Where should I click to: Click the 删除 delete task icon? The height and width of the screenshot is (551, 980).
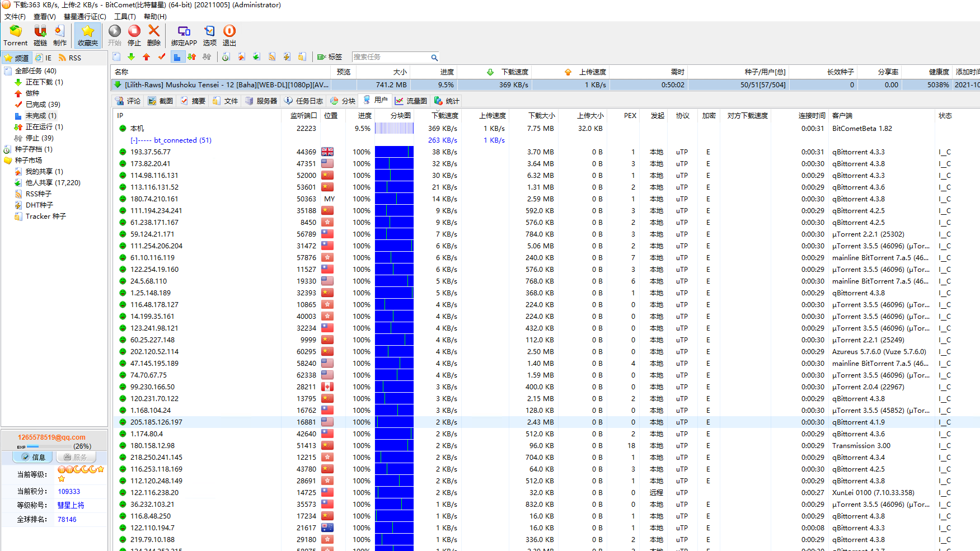[x=154, y=35]
